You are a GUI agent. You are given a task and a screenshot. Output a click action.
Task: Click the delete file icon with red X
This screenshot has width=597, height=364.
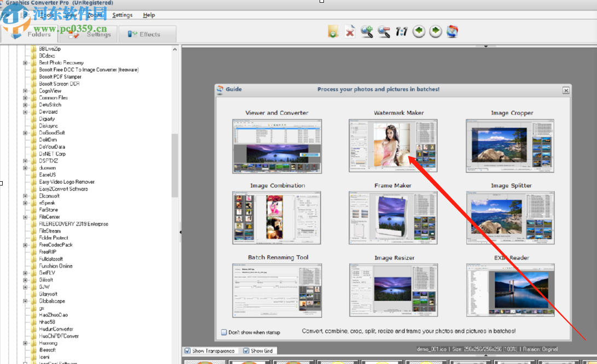coord(350,32)
